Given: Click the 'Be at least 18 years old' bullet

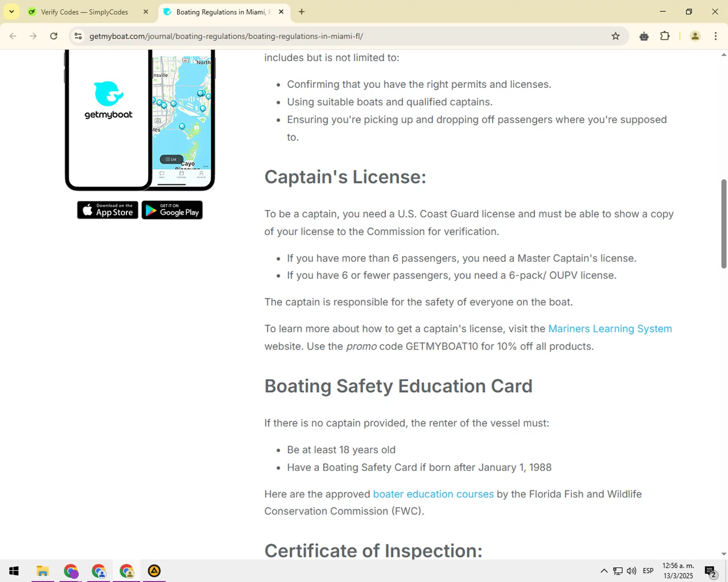Looking at the screenshot, I should [x=341, y=450].
